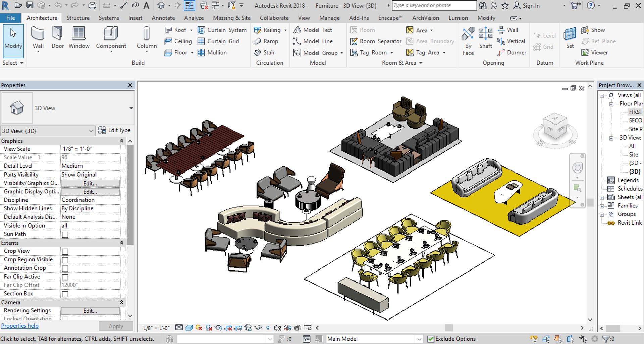Enable the Section Box checkbox

tap(65, 294)
